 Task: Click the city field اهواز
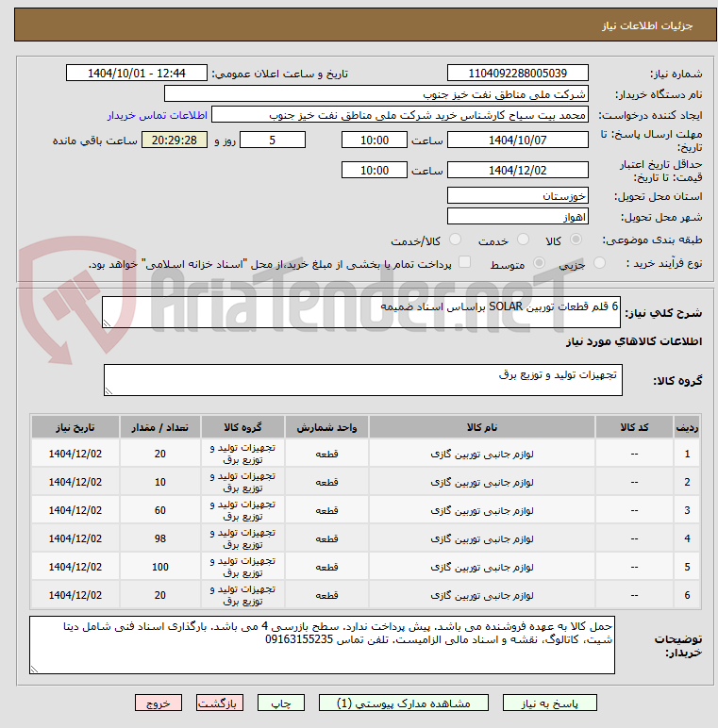(517, 217)
